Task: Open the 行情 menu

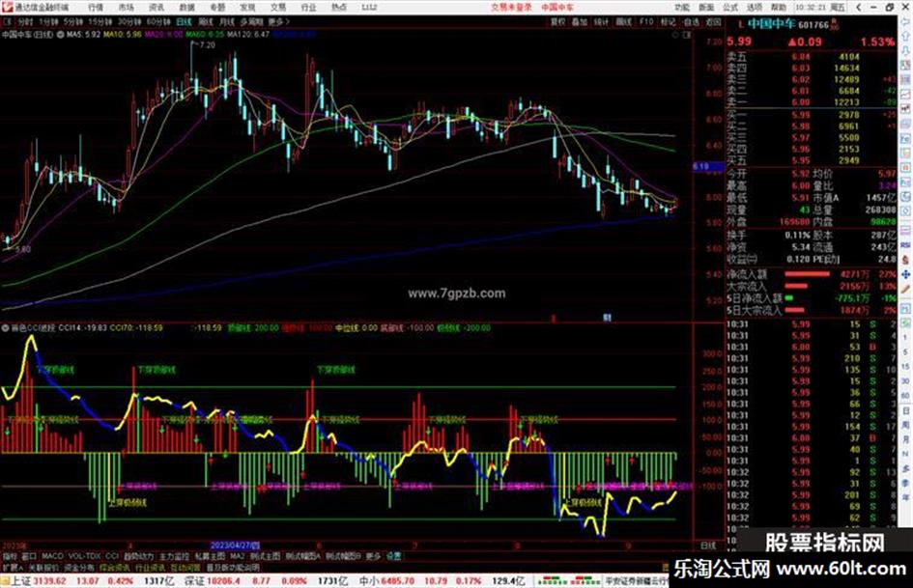Action: point(96,8)
